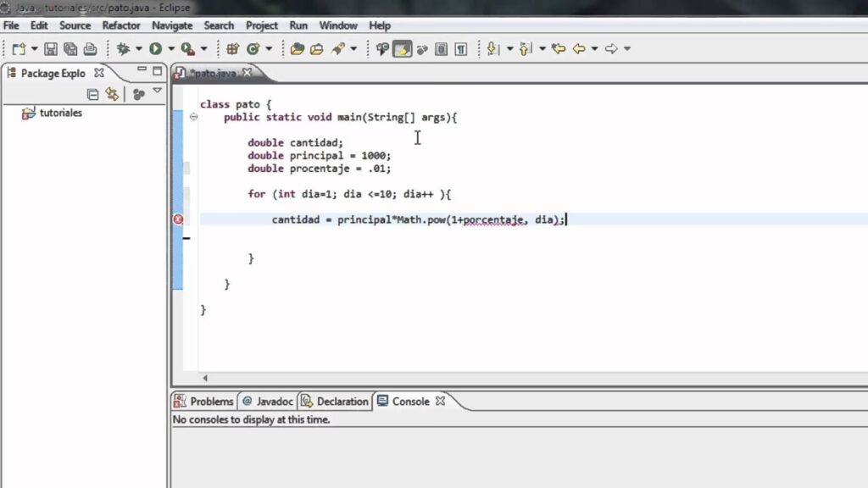Click Collapse All in Package Explorer
This screenshot has height=488, width=868.
[x=93, y=94]
